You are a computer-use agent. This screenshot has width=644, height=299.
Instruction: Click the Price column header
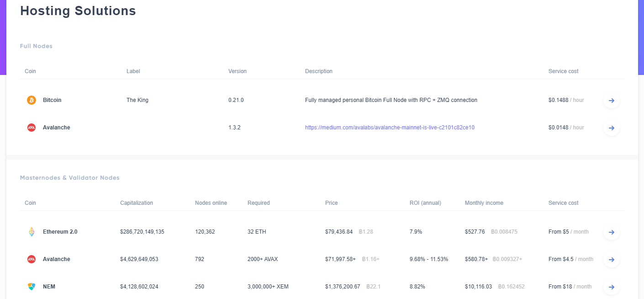(x=332, y=203)
